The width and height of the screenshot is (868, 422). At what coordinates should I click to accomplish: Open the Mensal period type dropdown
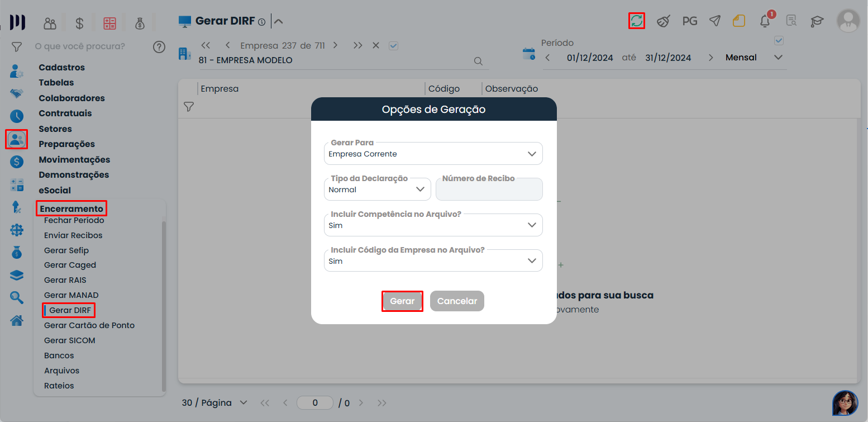[x=754, y=58]
